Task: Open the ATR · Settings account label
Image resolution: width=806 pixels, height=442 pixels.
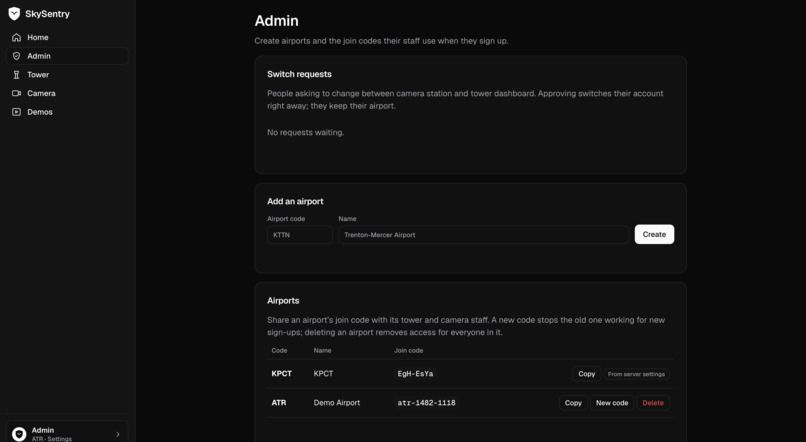Action: (x=52, y=438)
